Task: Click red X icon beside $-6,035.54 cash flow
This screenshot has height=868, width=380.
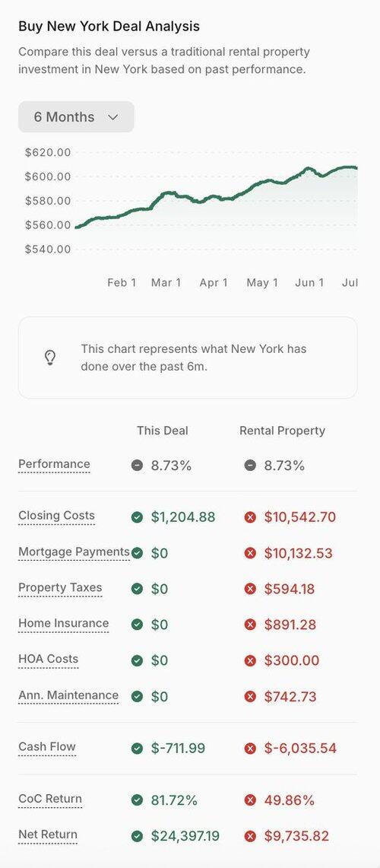Action: coord(250,749)
